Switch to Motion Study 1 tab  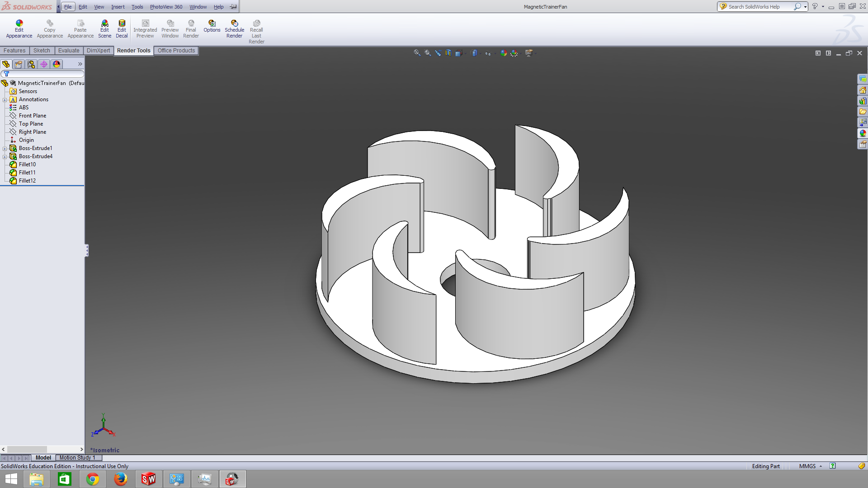[77, 458]
